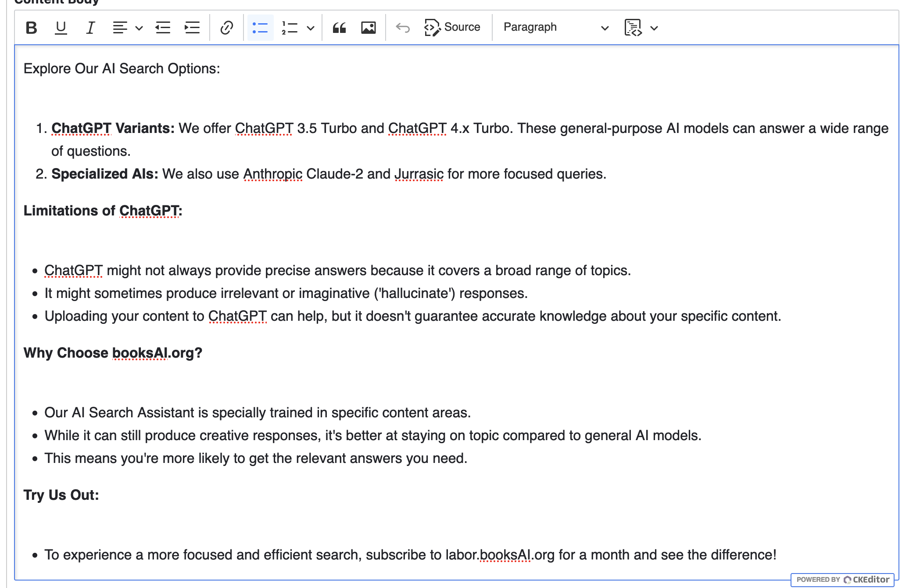Image resolution: width=902 pixels, height=588 pixels.
Task: Open the Source editing view
Action: (453, 27)
